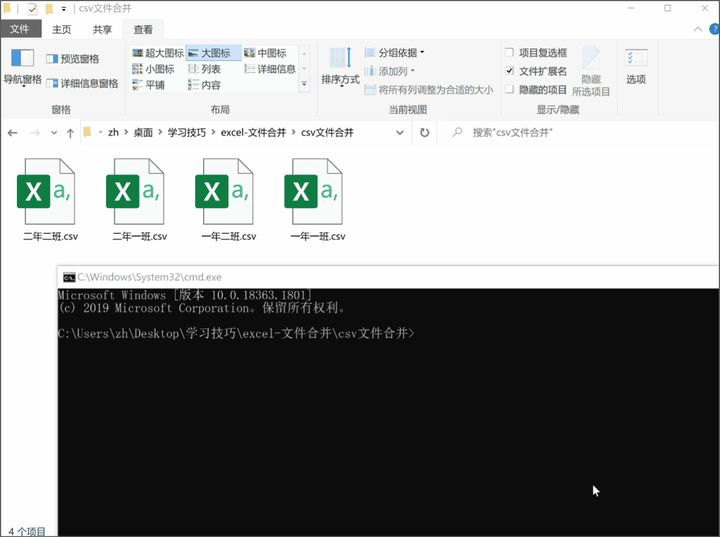
Task: Select Content layout option
Action: point(205,85)
